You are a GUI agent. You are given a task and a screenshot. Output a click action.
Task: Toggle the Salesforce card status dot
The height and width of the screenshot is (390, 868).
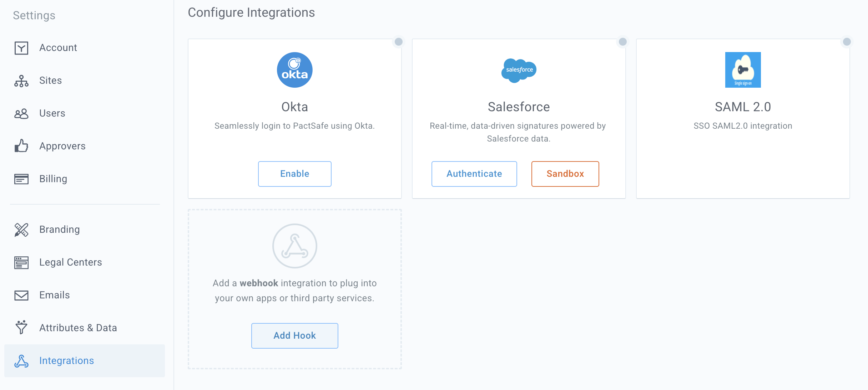tap(623, 42)
